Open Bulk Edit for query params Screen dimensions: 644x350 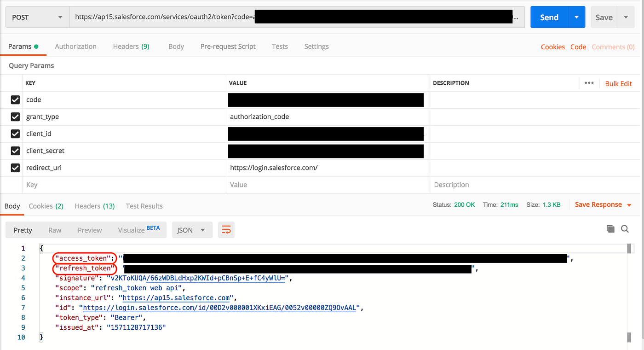coord(618,83)
